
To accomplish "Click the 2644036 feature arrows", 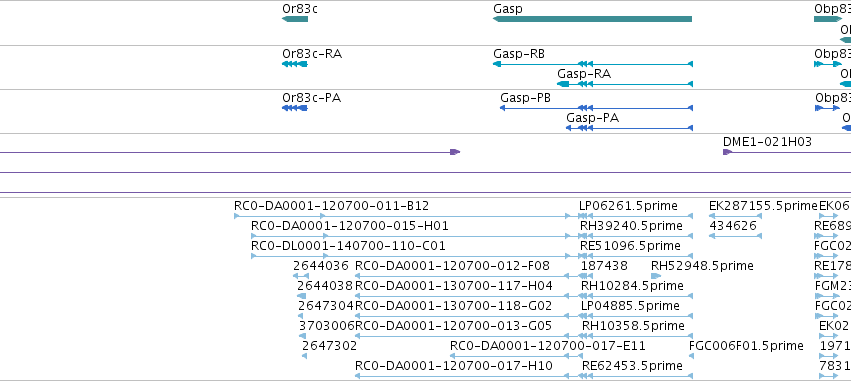I will pos(301,276).
